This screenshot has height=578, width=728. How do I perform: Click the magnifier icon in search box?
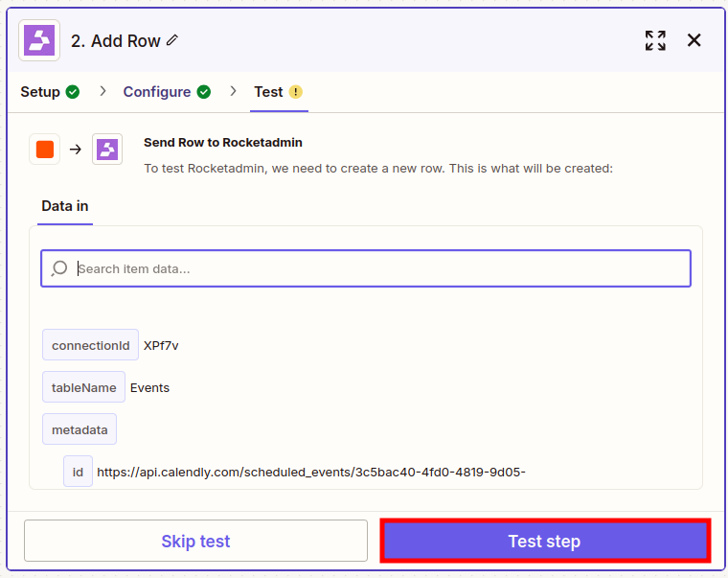click(x=59, y=268)
